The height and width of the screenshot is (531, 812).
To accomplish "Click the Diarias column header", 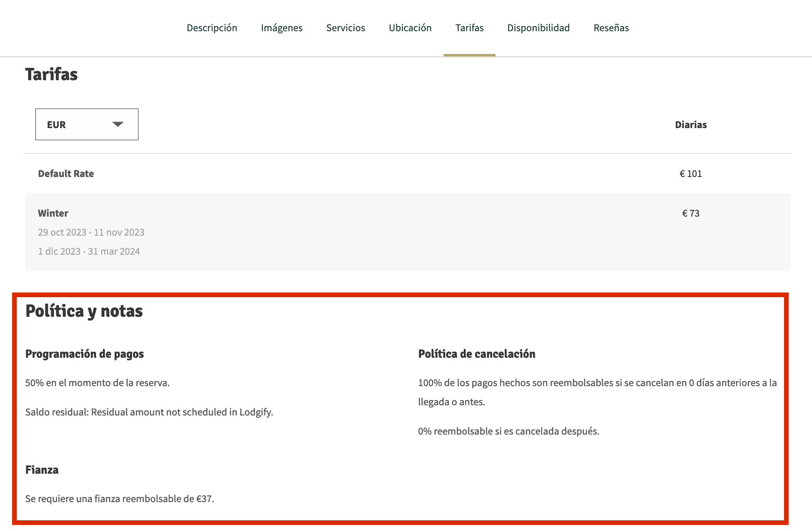I will pos(690,125).
